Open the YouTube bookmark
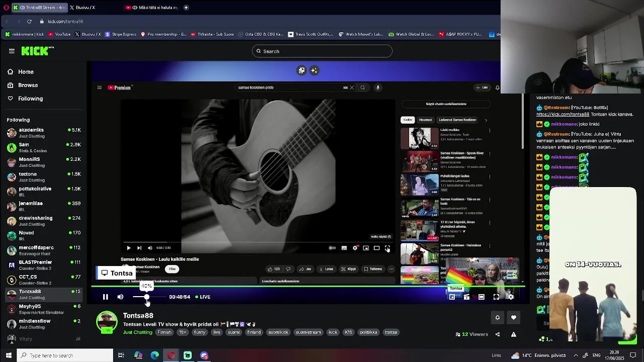The height and width of the screenshot is (362, 644). [59, 34]
